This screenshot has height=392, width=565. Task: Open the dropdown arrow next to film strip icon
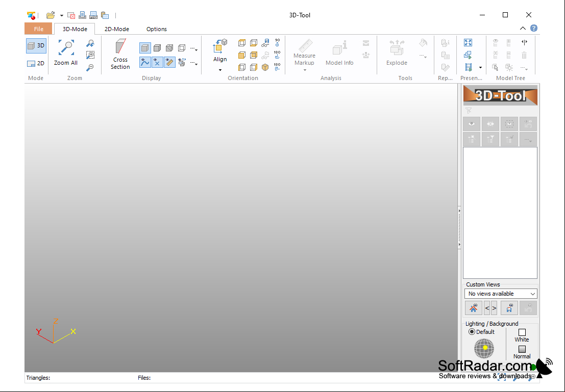point(480,68)
